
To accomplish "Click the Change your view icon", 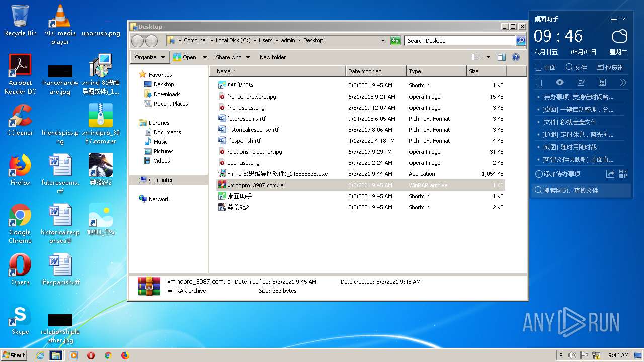I will [x=476, y=57].
